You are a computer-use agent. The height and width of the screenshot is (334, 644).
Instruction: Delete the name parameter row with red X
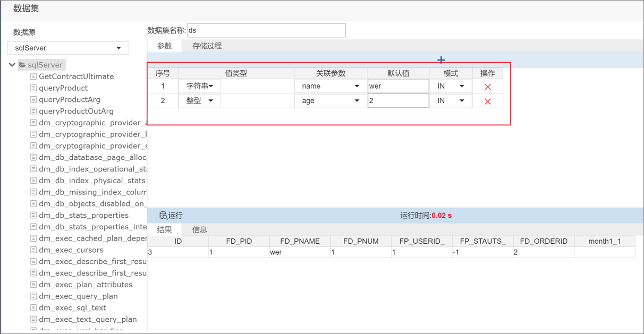point(487,87)
